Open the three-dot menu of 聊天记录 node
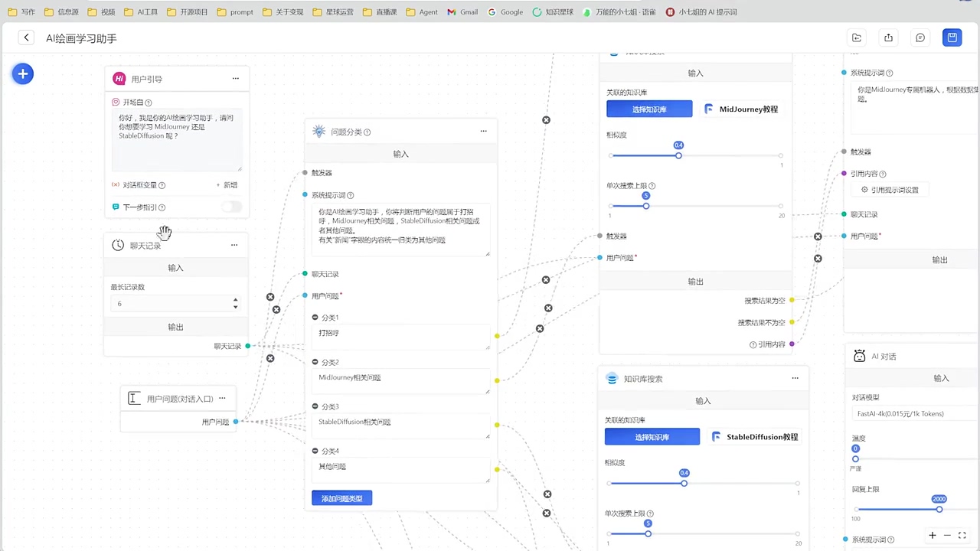The width and height of the screenshot is (980, 551). pos(234,245)
